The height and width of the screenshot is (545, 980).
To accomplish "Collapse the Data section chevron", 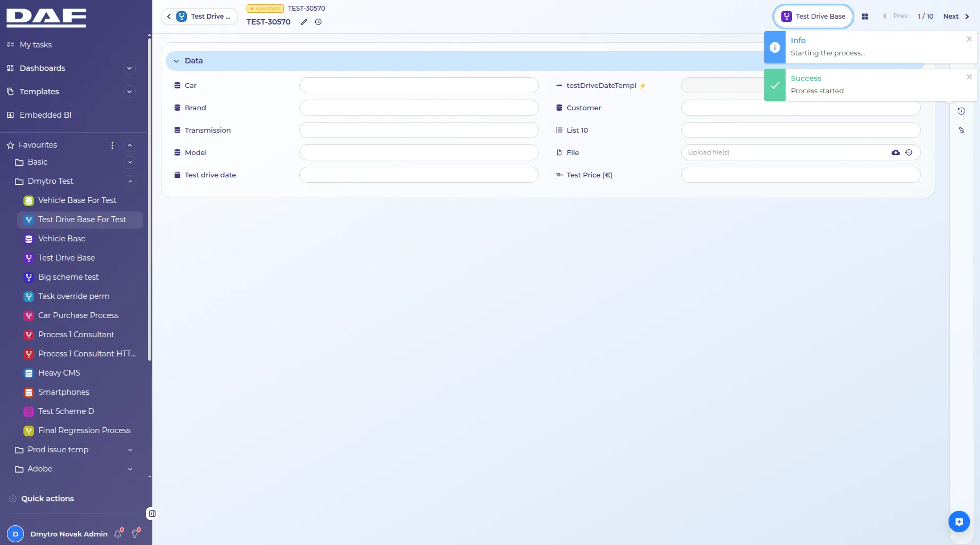I will point(176,61).
